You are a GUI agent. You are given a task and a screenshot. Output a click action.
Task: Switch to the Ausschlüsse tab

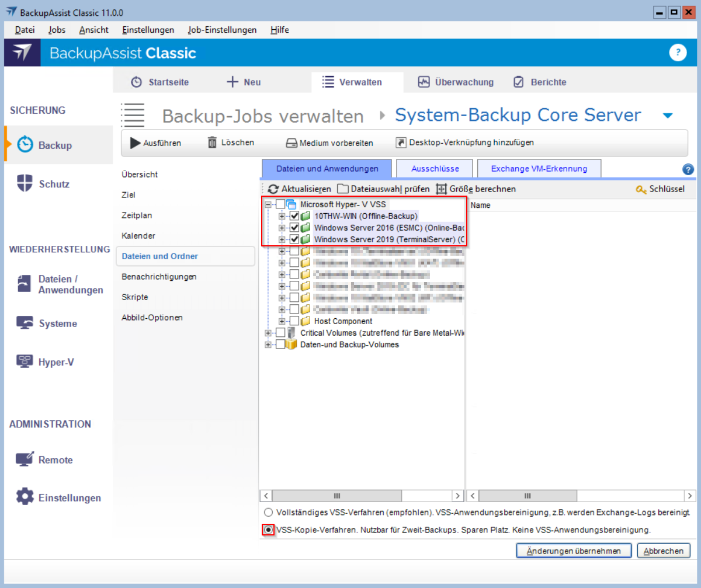point(435,169)
